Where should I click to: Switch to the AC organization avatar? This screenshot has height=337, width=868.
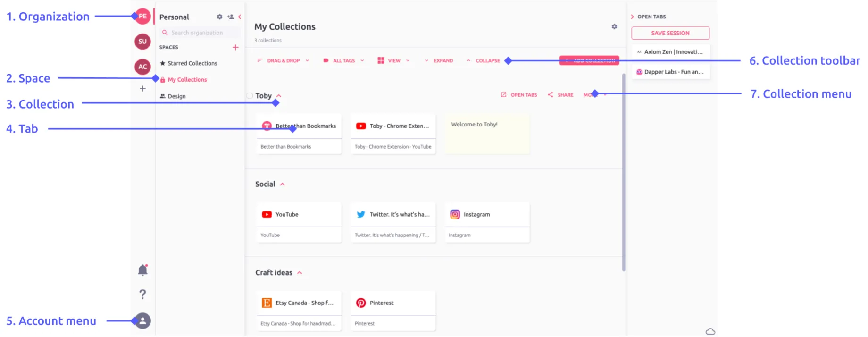142,67
